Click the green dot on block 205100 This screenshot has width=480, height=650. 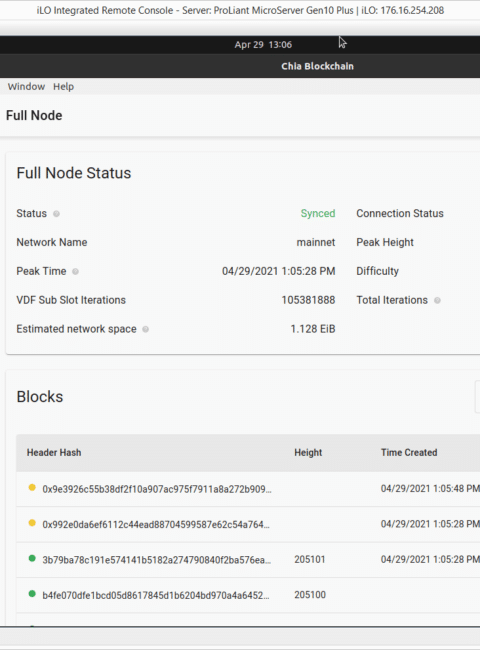[32, 594]
